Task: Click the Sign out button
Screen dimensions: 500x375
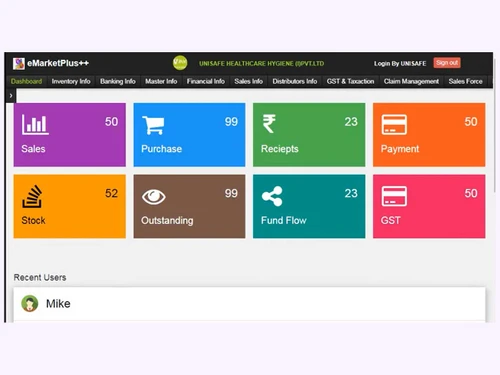Action: pyautogui.click(x=447, y=63)
